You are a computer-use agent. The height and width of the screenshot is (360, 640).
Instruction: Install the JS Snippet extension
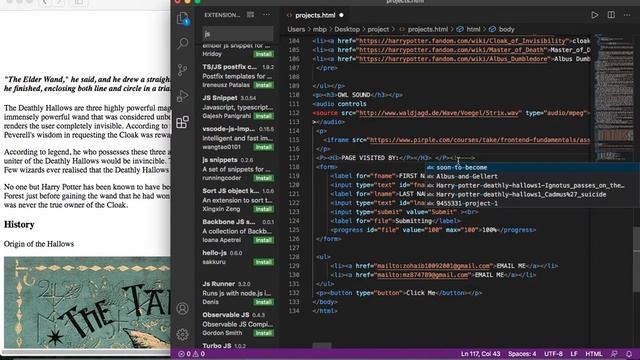tap(263, 116)
